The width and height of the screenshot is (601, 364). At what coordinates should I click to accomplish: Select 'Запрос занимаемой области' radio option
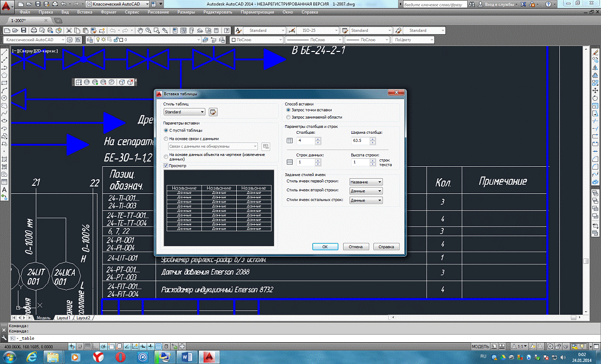coord(288,117)
